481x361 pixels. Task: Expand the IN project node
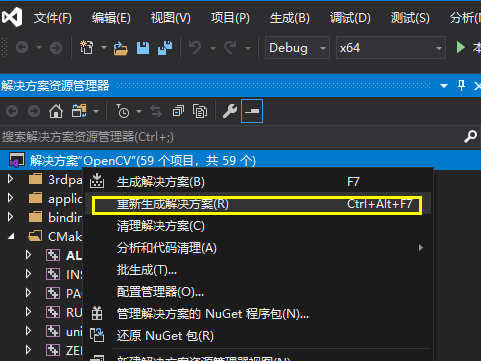click(x=28, y=274)
